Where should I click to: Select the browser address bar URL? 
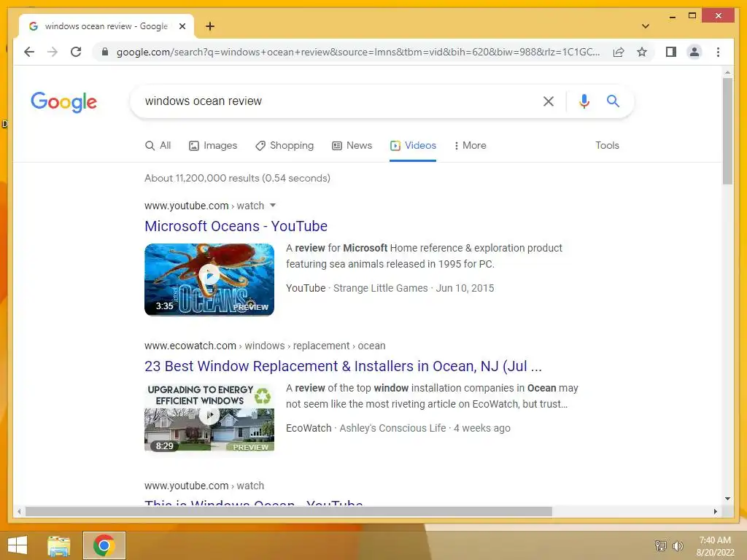(358, 52)
